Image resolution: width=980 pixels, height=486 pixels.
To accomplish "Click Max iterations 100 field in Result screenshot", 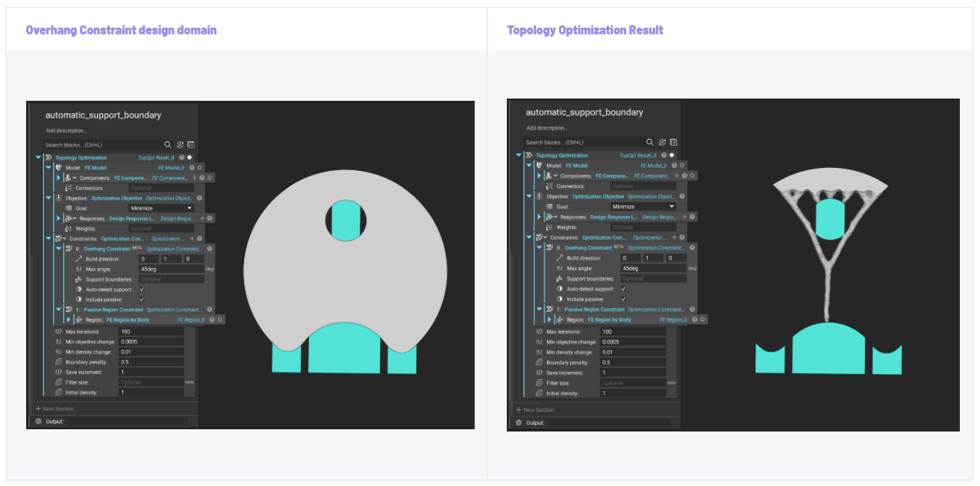I will point(633,331).
